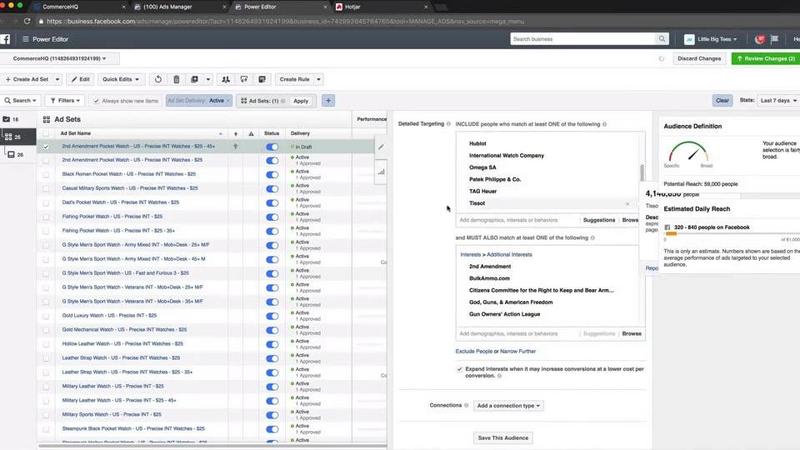Click the pencil edit pane icon
800x450 pixels.
tap(381, 147)
